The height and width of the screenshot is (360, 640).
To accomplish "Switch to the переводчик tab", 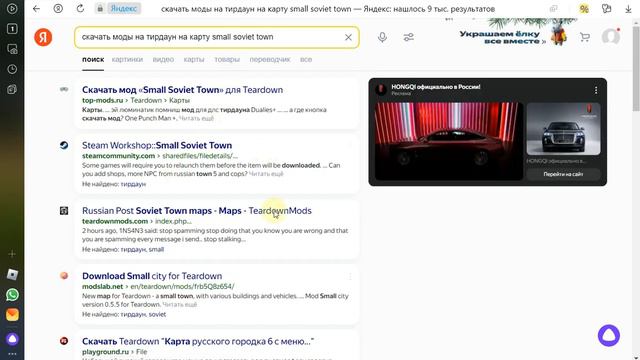I will [x=270, y=60].
